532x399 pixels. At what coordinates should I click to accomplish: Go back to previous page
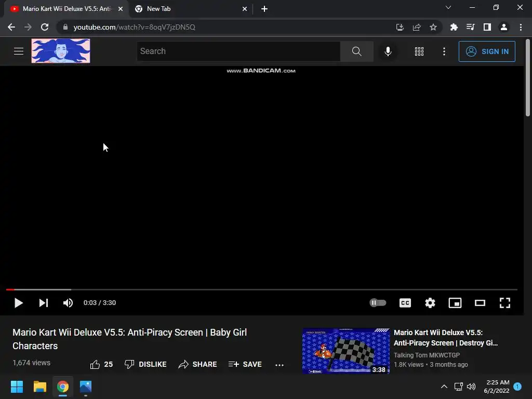point(11,27)
